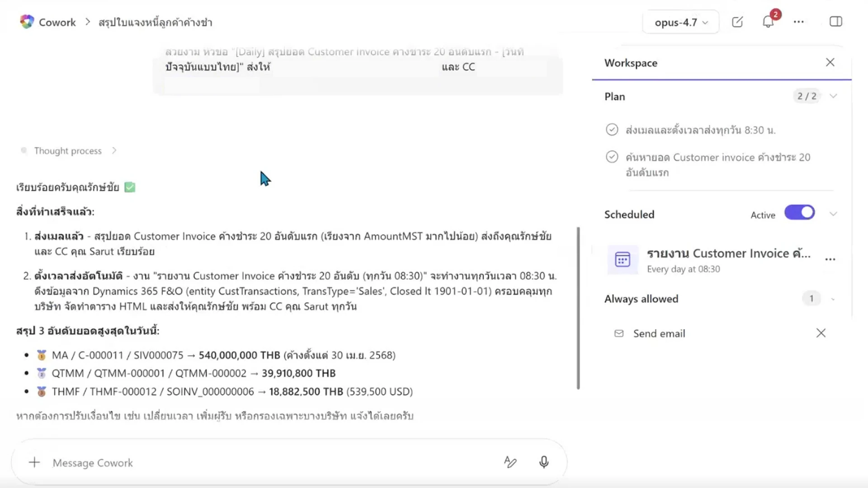
Task: Click the 'Active' status label
Action: [x=763, y=215]
